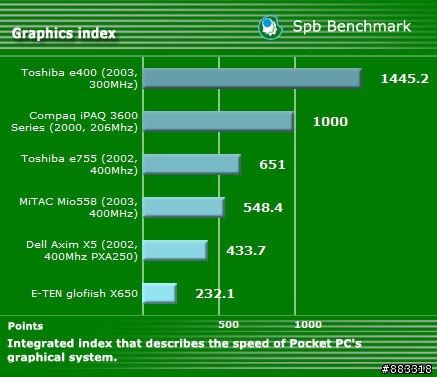
Task: Click the Integrated index description text
Action: 184,350
